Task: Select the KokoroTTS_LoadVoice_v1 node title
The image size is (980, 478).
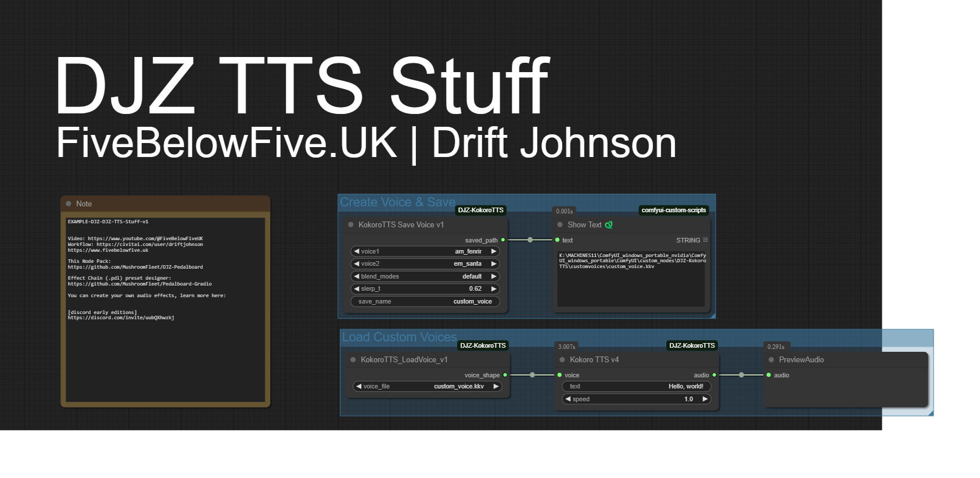Action: pos(404,359)
